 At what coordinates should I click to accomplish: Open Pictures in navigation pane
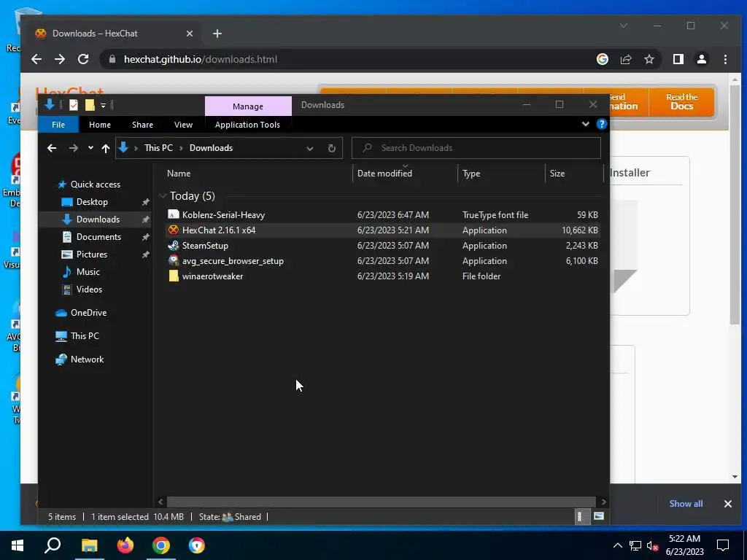[91, 254]
